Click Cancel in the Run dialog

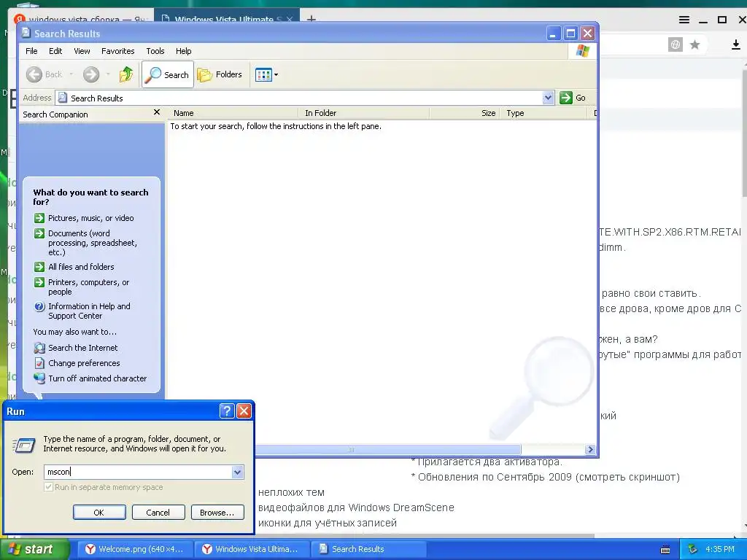pos(158,513)
